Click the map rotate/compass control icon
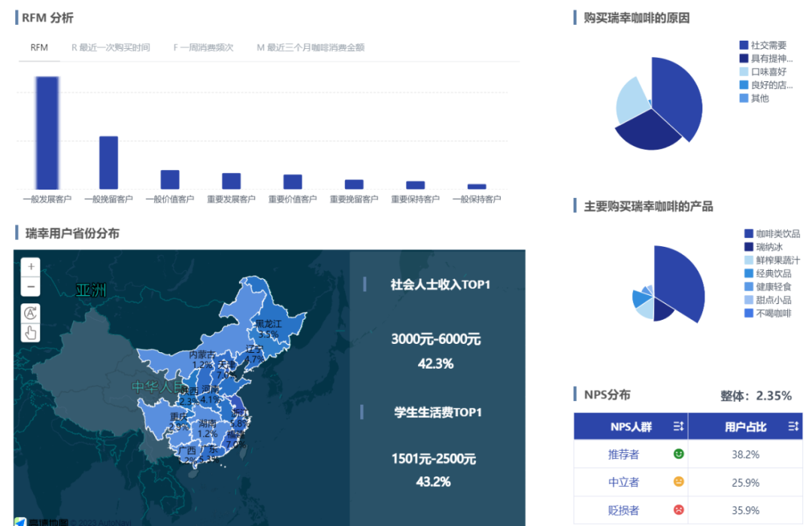This screenshot has height=526, width=812. (x=31, y=312)
